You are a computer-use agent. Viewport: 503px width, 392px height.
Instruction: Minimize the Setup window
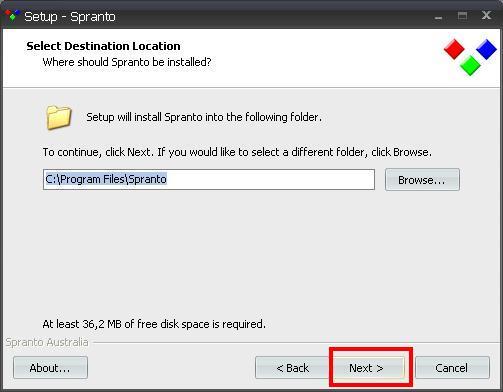(x=438, y=17)
